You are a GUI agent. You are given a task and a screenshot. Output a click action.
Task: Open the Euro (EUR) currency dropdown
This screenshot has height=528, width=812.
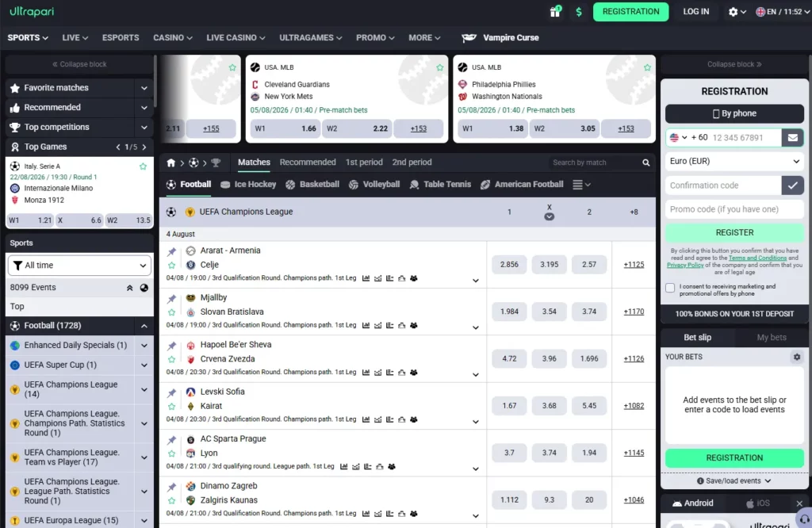(734, 162)
